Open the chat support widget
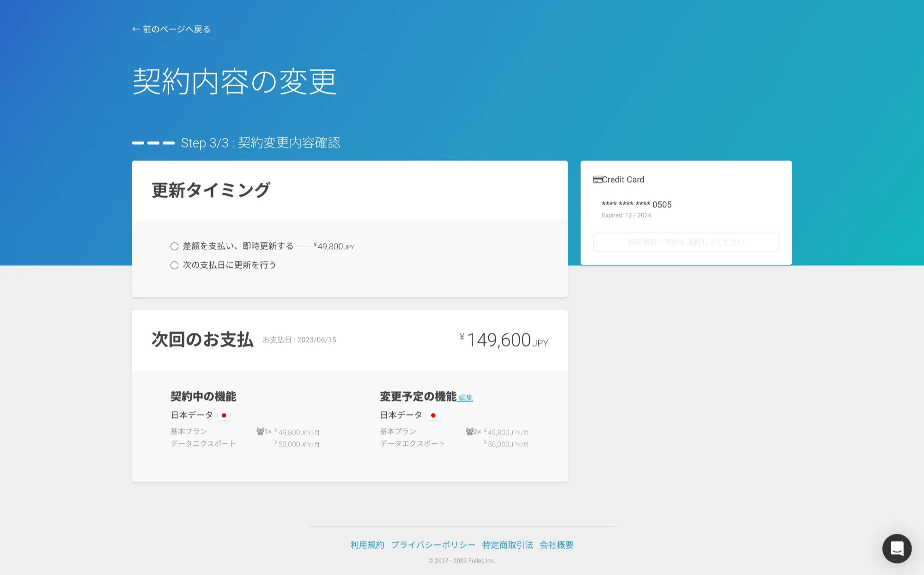 [x=896, y=548]
